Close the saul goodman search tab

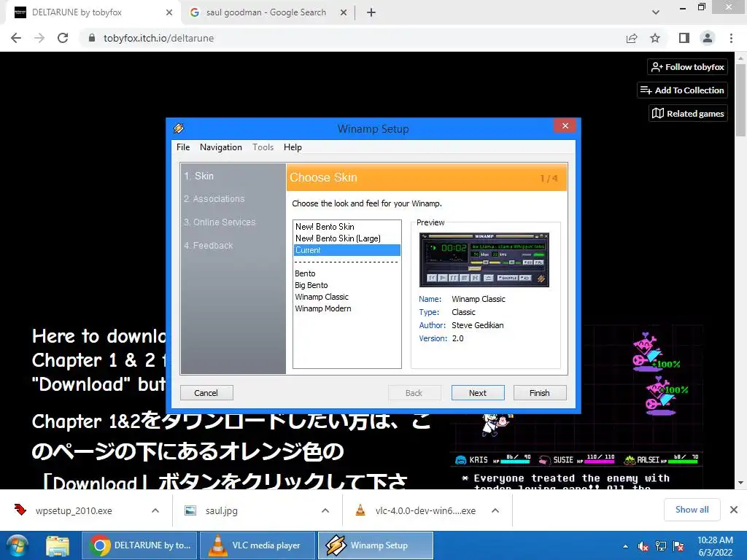point(344,13)
